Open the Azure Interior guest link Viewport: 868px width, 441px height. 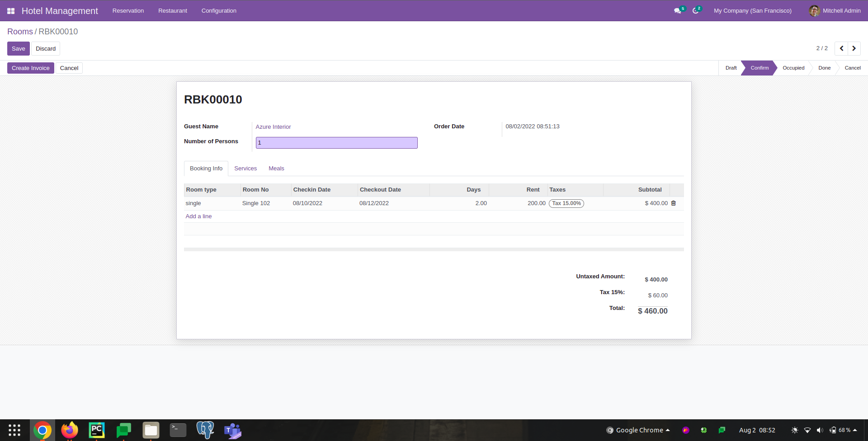pyautogui.click(x=273, y=127)
